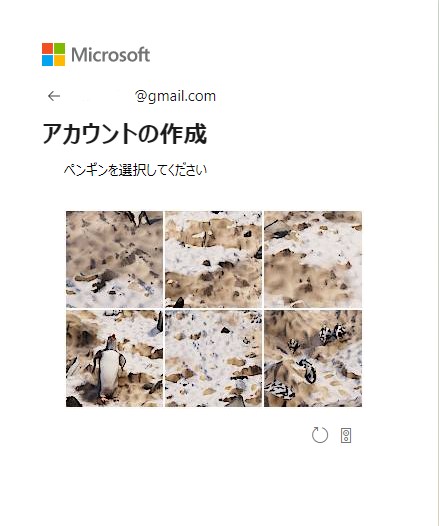Click the green square of the Microsoft logo

(x=59, y=48)
